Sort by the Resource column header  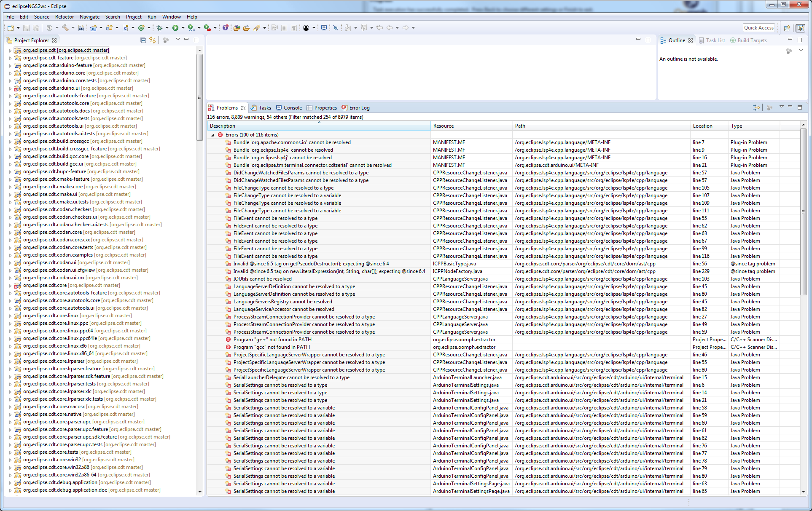click(x=471, y=126)
